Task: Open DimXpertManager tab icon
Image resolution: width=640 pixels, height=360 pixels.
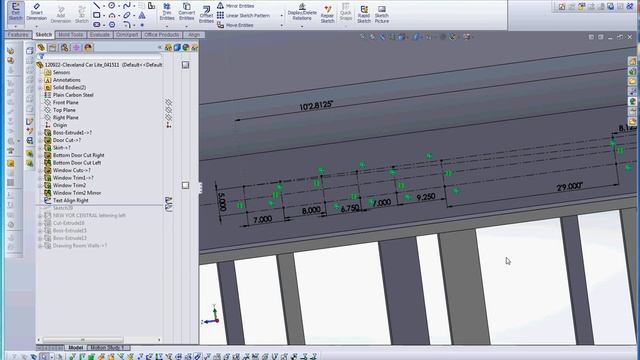Action: coord(76,47)
